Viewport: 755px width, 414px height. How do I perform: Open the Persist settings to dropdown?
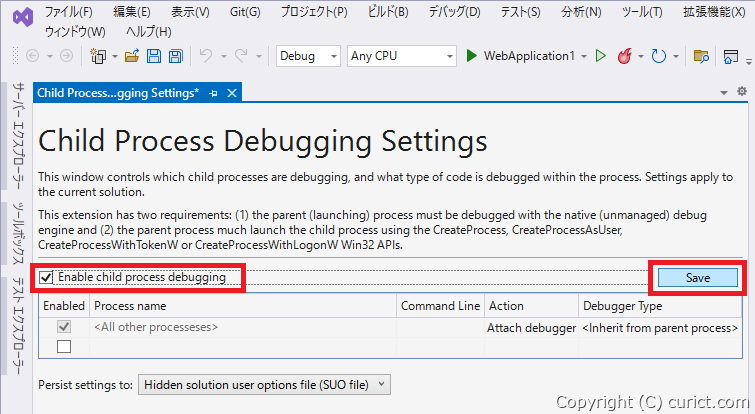(x=264, y=385)
